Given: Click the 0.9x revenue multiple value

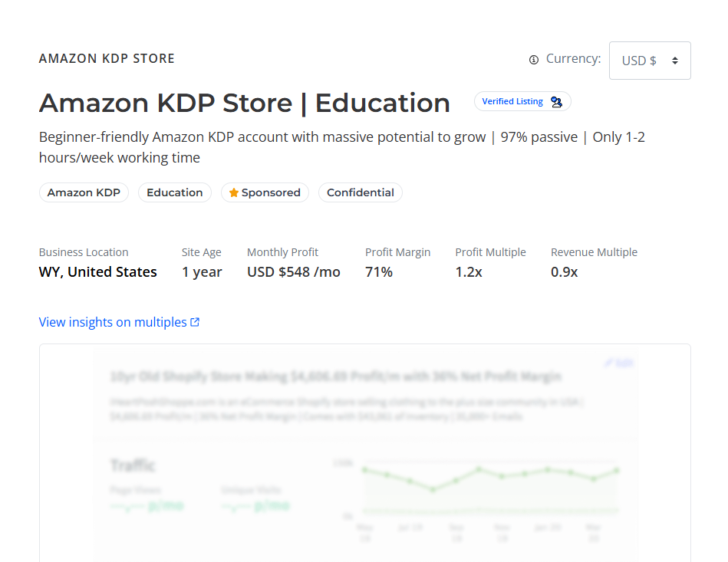Looking at the screenshot, I should tap(564, 272).
